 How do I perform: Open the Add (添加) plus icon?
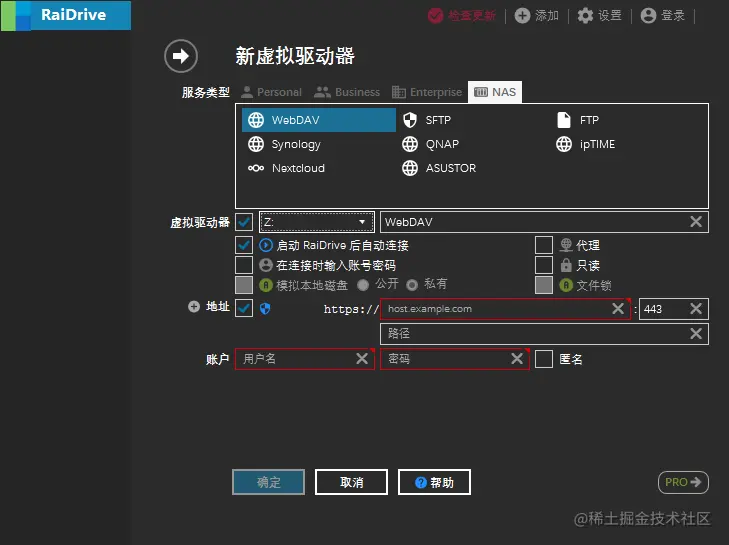[522, 16]
